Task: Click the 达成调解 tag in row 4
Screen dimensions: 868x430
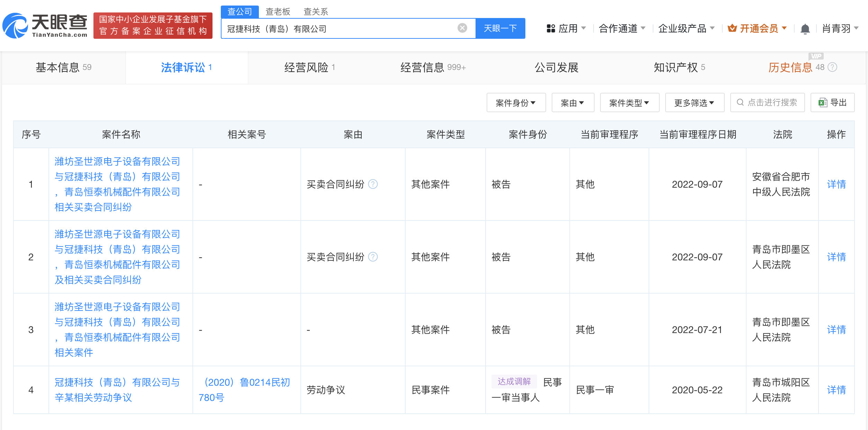Action: [x=514, y=382]
